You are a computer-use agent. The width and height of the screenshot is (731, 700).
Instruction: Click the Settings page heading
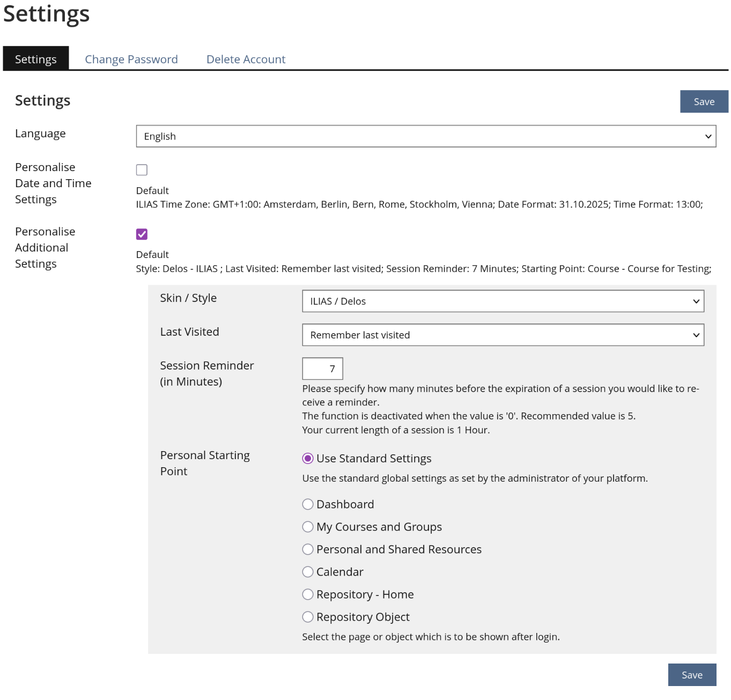(45, 14)
